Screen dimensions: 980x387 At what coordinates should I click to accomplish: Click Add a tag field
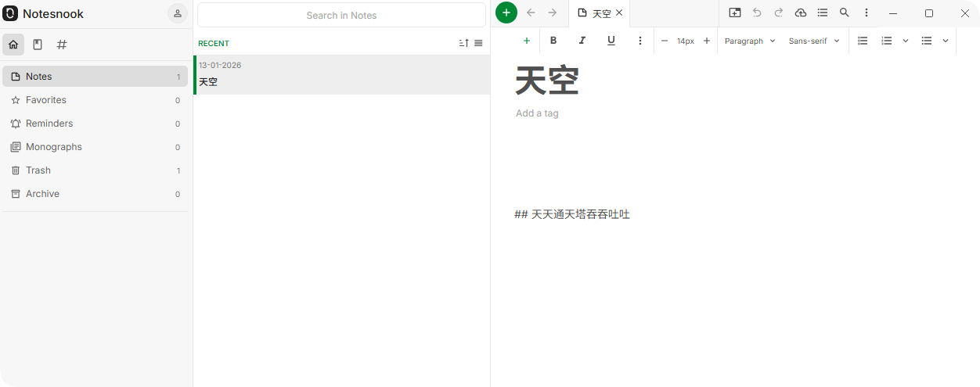click(x=537, y=113)
